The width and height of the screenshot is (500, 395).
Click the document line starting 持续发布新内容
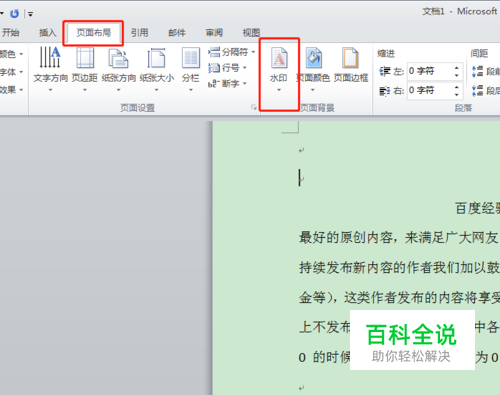pos(399,268)
